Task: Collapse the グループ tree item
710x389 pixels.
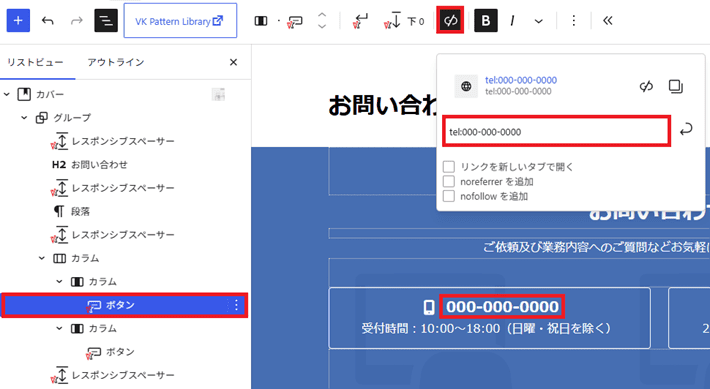Action: pyautogui.click(x=24, y=118)
